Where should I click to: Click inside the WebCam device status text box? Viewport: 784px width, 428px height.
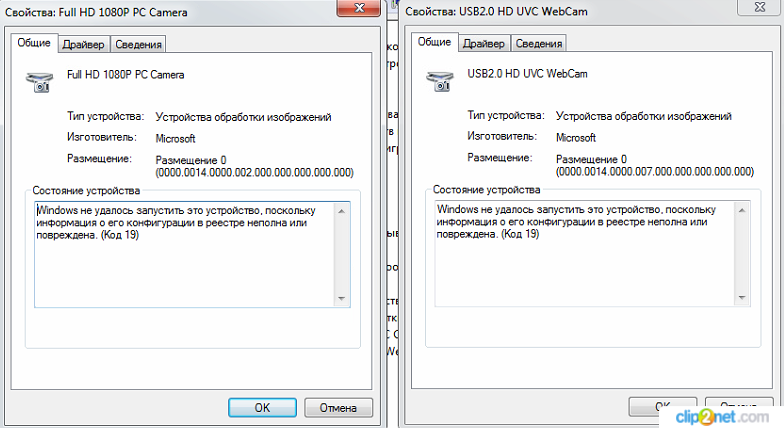585,254
